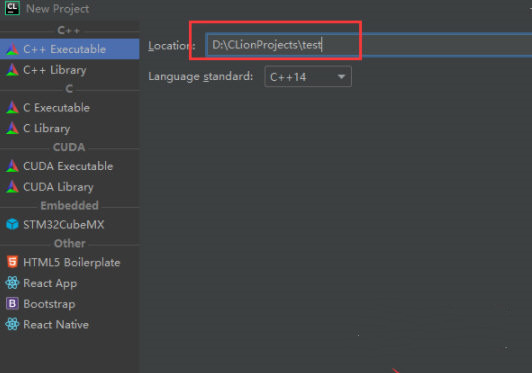Screen dimensions: 532x373
Task: Click the Bootstrap B icon
Action: [x=13, y=304]
